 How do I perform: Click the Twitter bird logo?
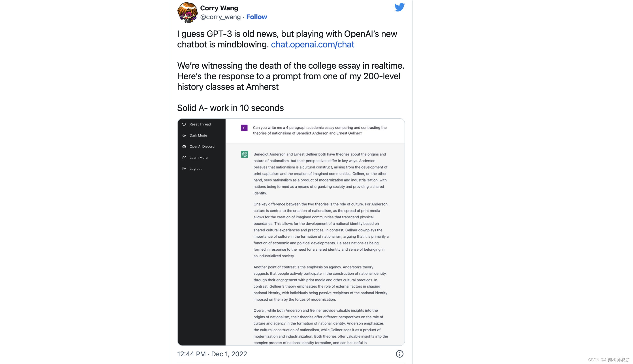[399, 7]
